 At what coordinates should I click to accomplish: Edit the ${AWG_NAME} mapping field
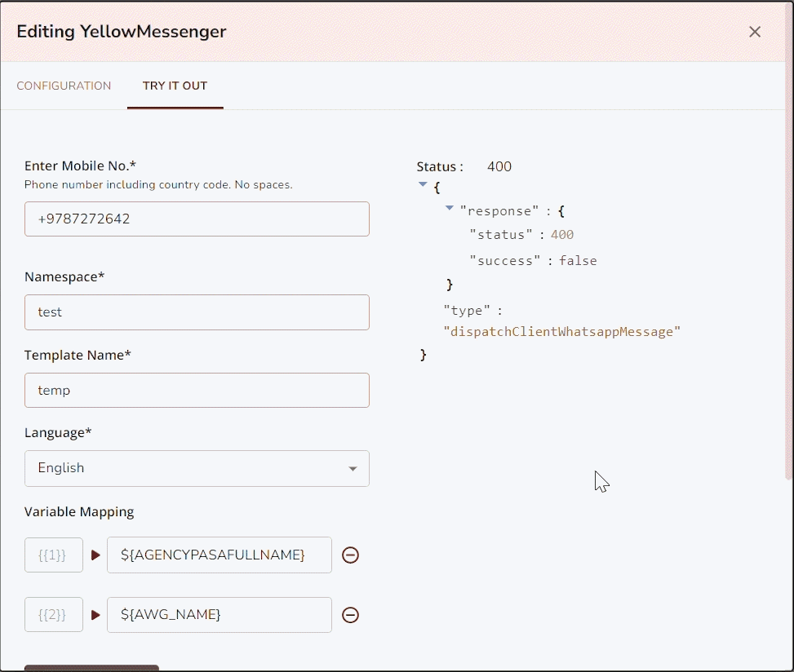pyautogui.click(x=219, y=616)
